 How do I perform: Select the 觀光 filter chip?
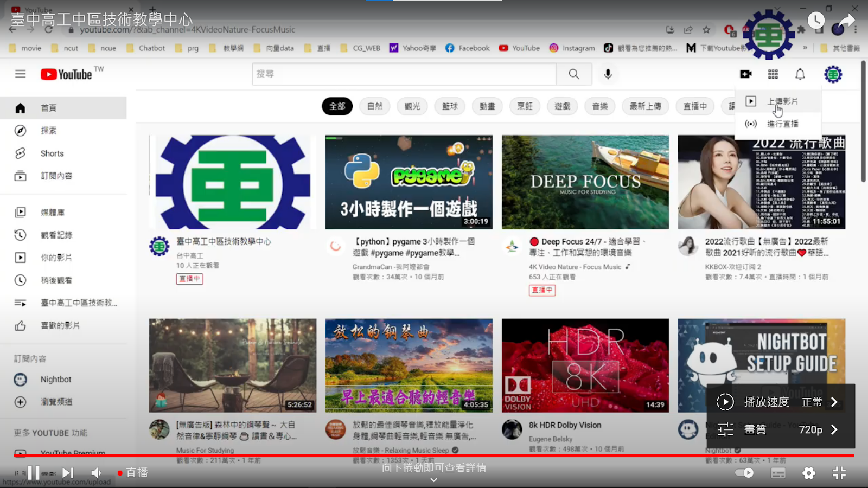click(412, 106)
